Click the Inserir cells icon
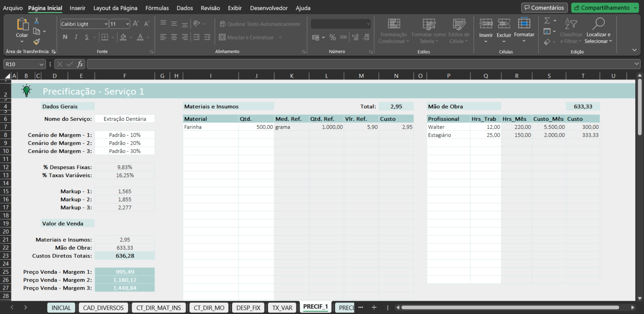This screenshot has height=314, width=644. coord(486,24)
